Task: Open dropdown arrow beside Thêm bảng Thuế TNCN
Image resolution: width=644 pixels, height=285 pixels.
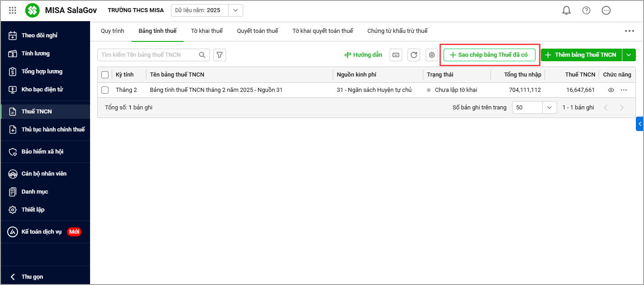Action: pos(629,55)
